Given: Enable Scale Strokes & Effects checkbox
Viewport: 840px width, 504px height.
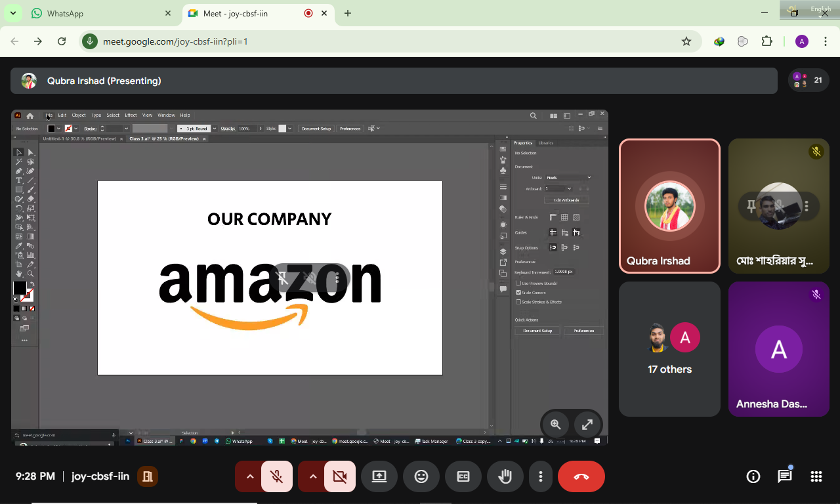Looking at the screenshot, I should (518, 302).
